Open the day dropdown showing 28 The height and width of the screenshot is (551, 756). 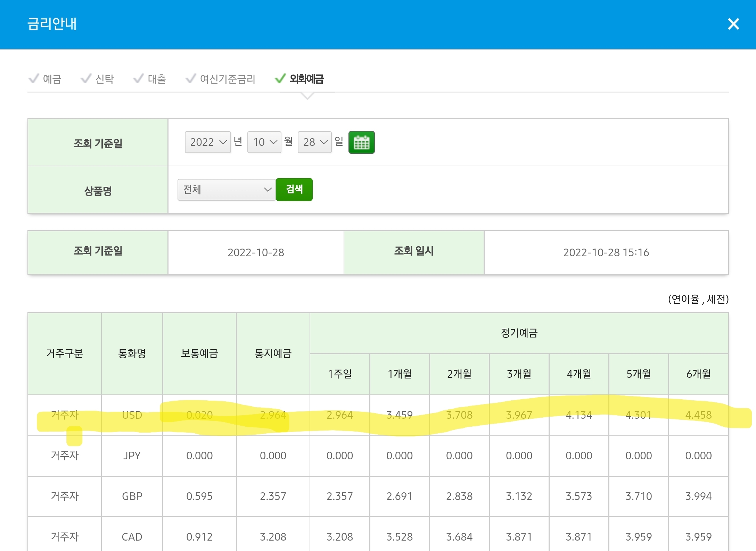pyautogui.click(x=315, y=142)
